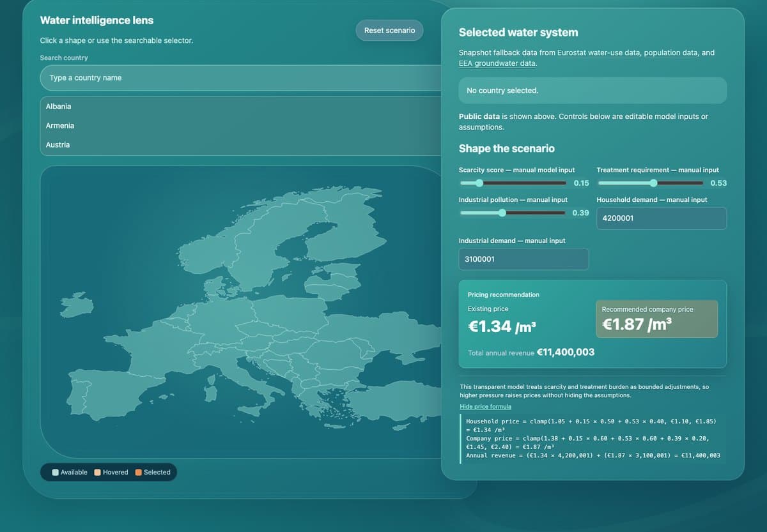
Task: Click the Selected legend swatch
Action: (139, 473)
